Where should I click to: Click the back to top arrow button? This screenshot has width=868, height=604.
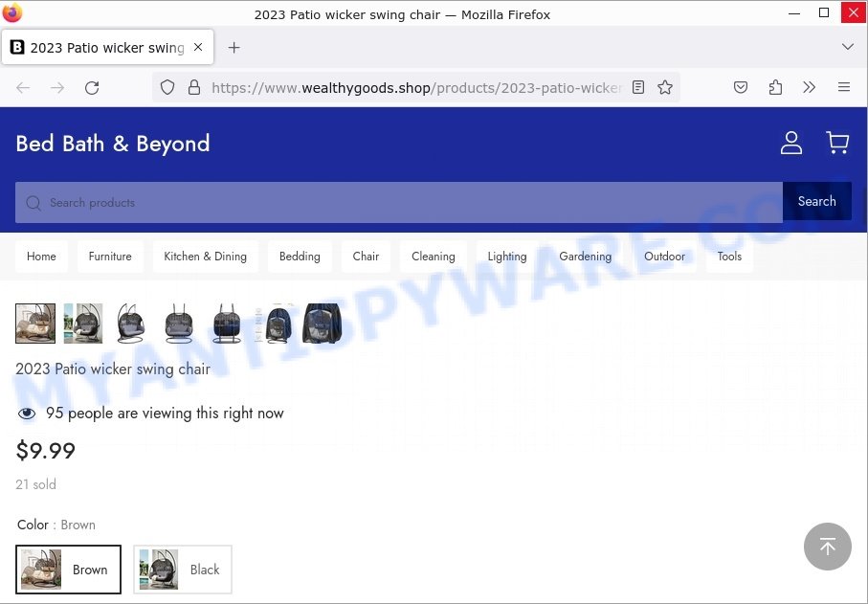[x=828, y=547]
